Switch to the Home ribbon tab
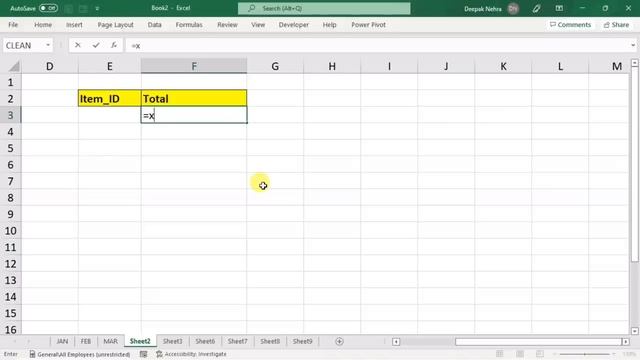Viewport: 640px width, 360px height. [x=43, y=25]
